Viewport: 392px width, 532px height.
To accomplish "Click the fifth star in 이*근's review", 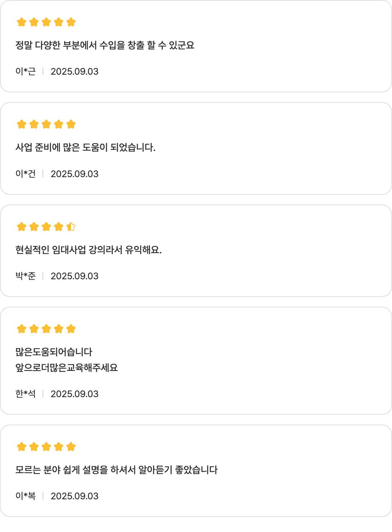I will point(71,22).
